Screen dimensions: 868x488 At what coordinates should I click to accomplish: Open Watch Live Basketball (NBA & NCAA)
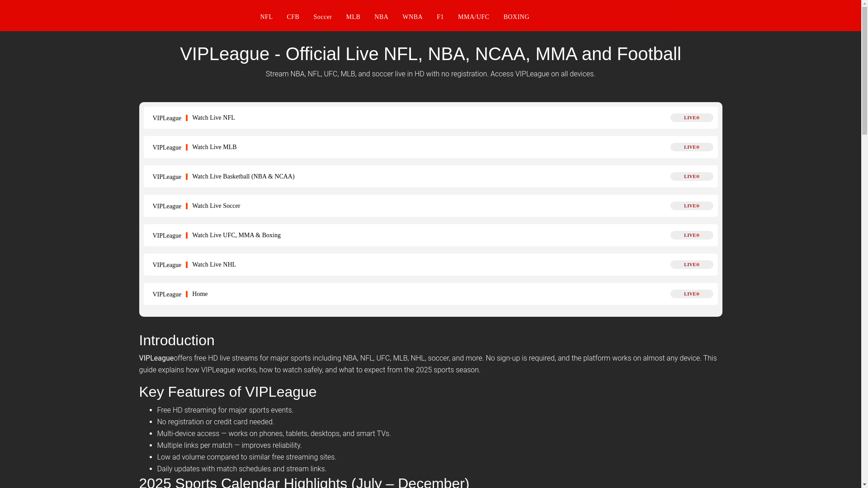(243, 177)
